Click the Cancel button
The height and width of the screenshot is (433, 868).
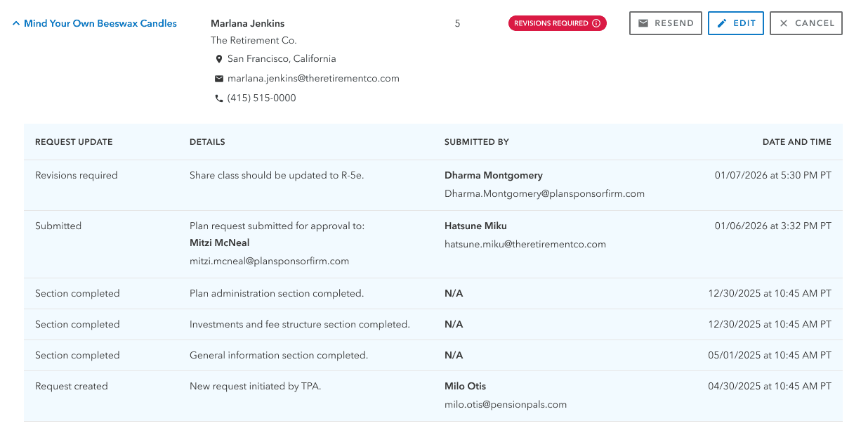(806, 23)
